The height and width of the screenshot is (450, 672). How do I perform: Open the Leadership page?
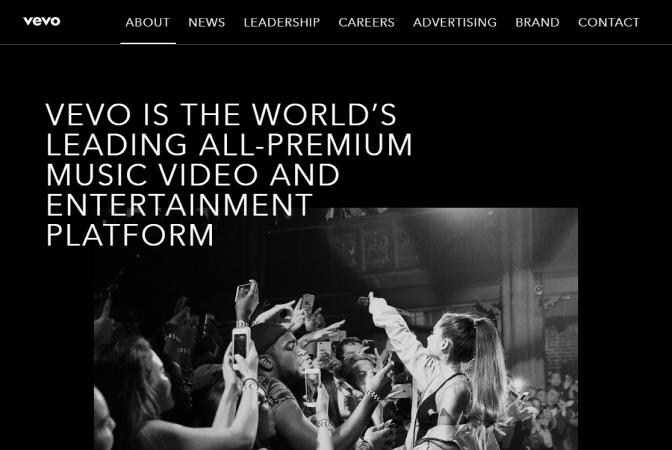[282, 22]
